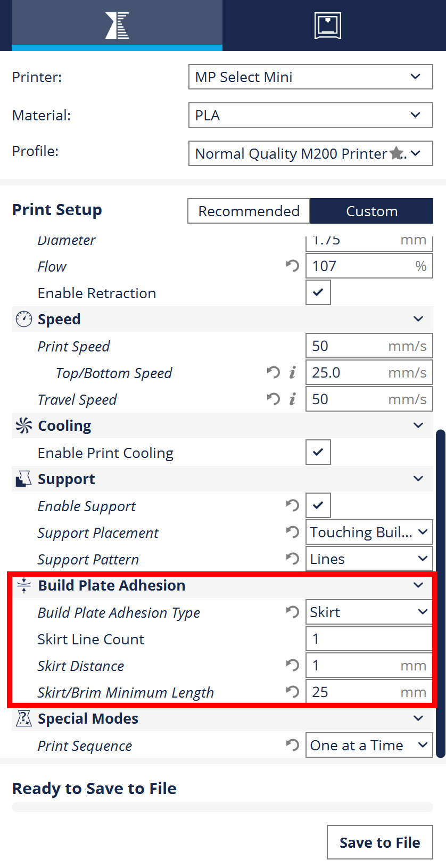446x868 pixels.
Task: Open the Material dropdown set to PLA
Action: [310, 115]
